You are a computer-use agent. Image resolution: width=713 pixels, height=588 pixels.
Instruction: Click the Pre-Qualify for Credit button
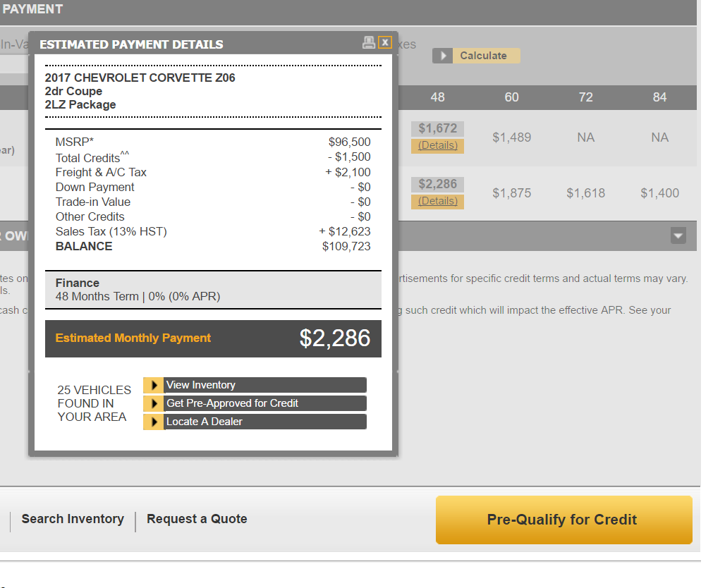coord(563,520)
